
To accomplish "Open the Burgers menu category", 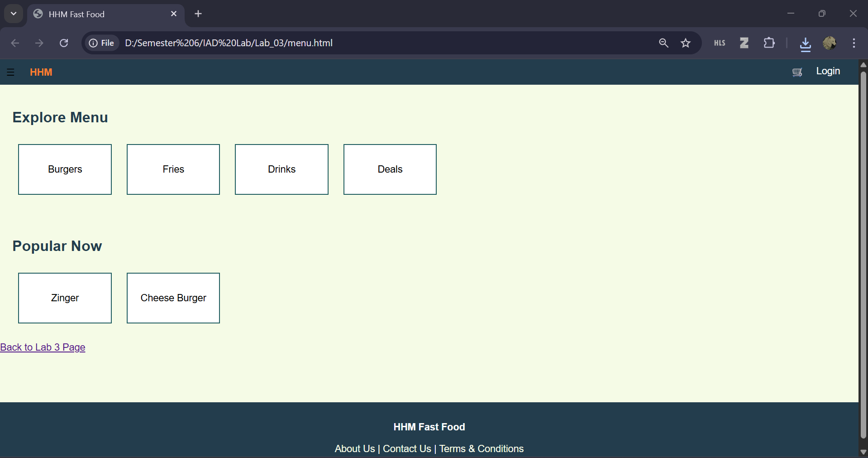I will click(65, 169).
